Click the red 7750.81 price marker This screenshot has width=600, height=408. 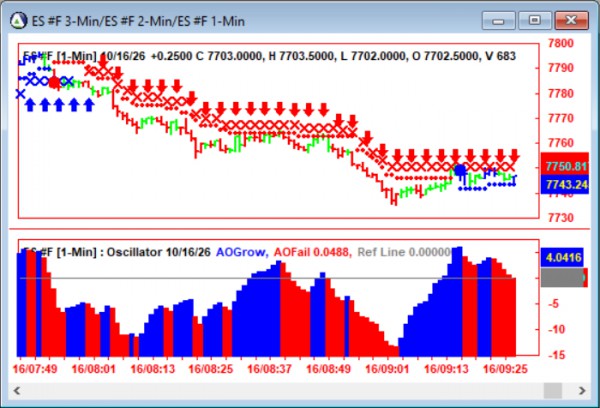(x=565, y=166)
